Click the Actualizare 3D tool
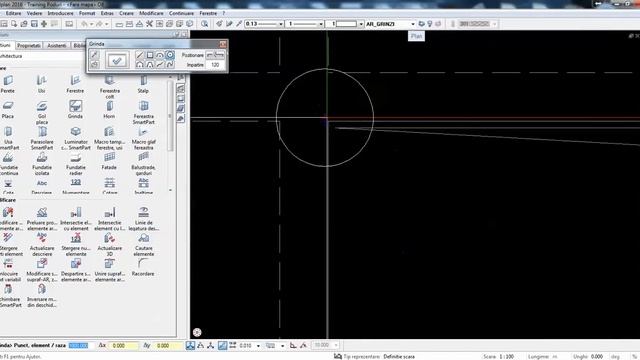The height and width of the screenshot is (360, 640). 109,244
